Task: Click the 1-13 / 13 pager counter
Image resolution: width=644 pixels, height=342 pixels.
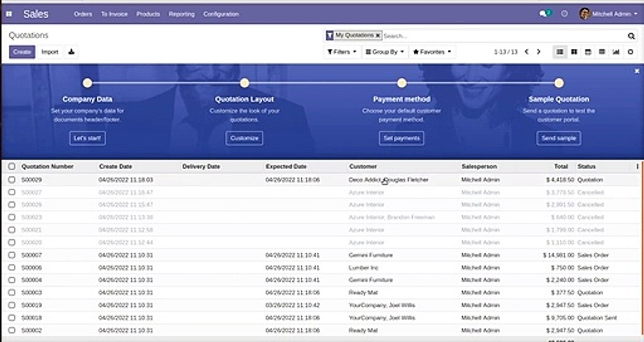Action: (506, 52)
